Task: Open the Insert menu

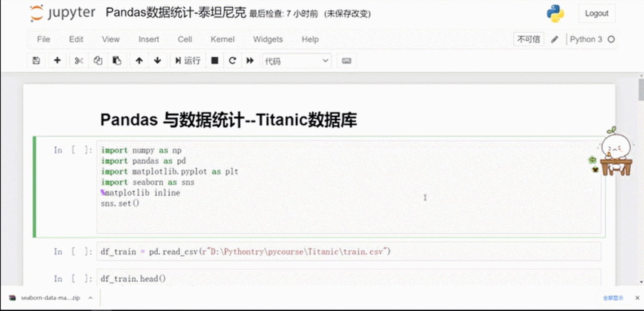Action: (149, 39)
